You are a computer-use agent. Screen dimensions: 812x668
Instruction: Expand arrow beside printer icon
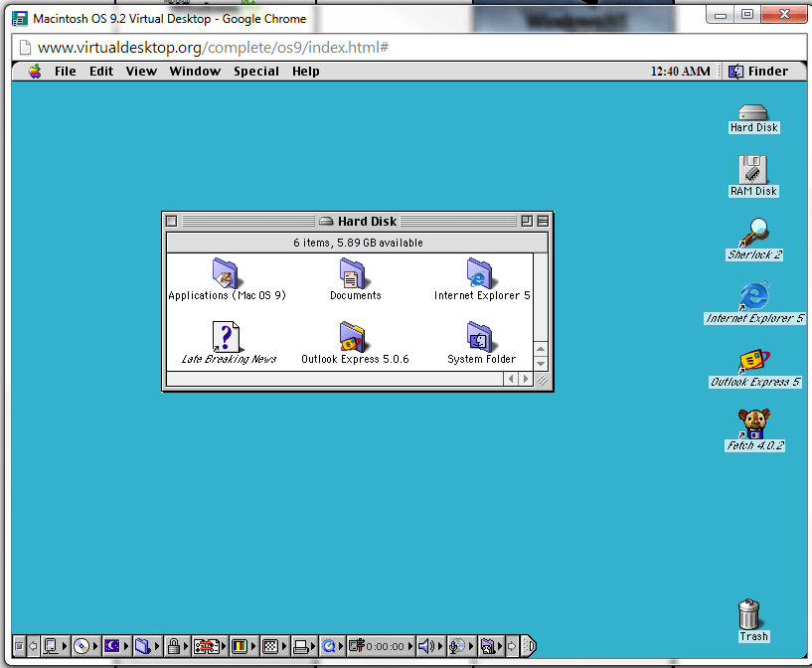[x=313, y=646]
